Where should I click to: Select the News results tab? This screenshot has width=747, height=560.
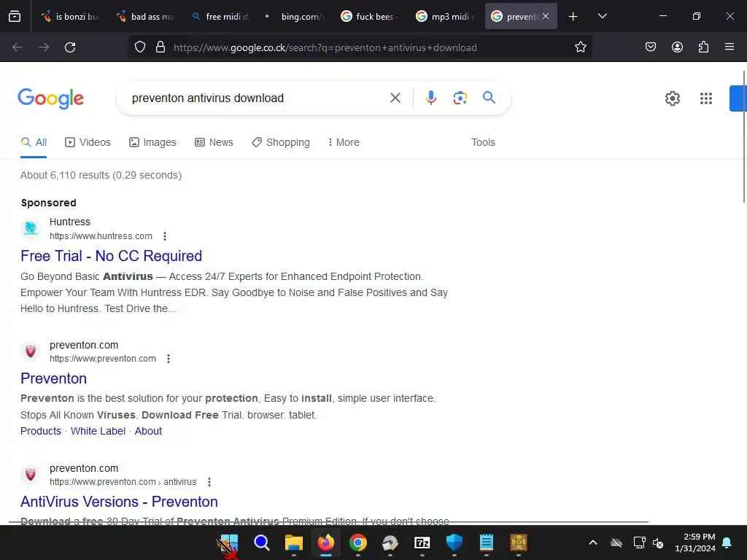(214, 142)
